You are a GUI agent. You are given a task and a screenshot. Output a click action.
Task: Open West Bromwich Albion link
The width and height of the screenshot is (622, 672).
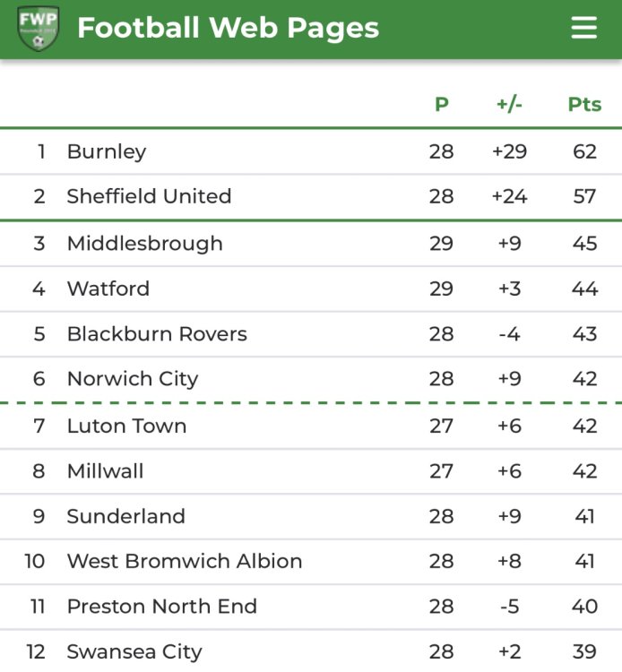pyautogui.click(x=184, y=562)
